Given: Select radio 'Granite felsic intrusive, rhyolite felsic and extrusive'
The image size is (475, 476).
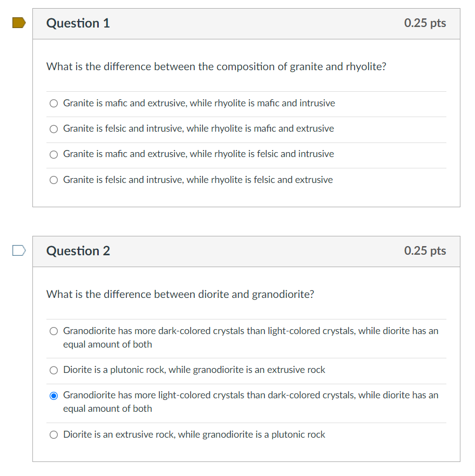Looking at the screenshot, I should pos(53,180).
